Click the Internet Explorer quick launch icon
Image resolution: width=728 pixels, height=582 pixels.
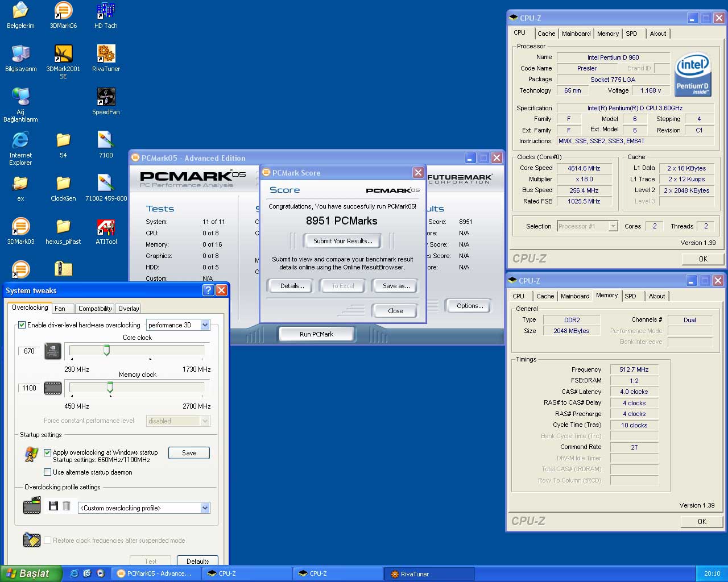pos(74,573)
